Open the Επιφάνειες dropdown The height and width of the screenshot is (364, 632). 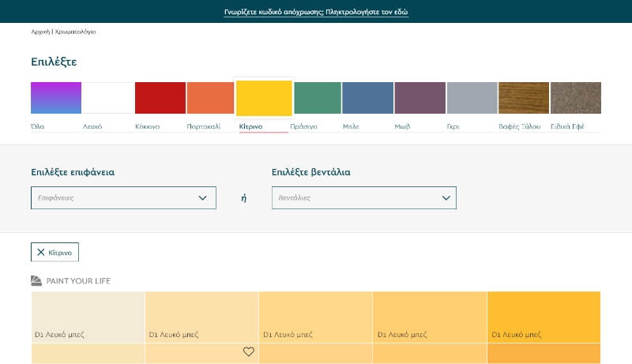(x=122, y=198)
